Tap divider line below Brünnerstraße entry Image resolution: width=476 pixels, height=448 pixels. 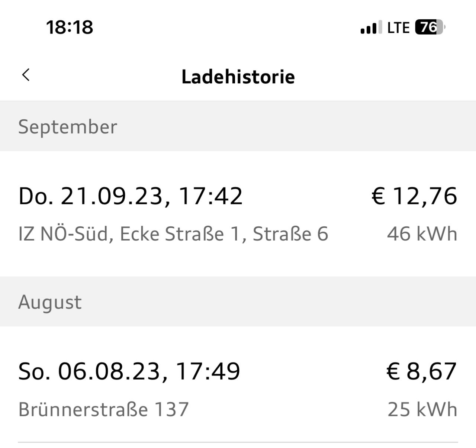238,442
